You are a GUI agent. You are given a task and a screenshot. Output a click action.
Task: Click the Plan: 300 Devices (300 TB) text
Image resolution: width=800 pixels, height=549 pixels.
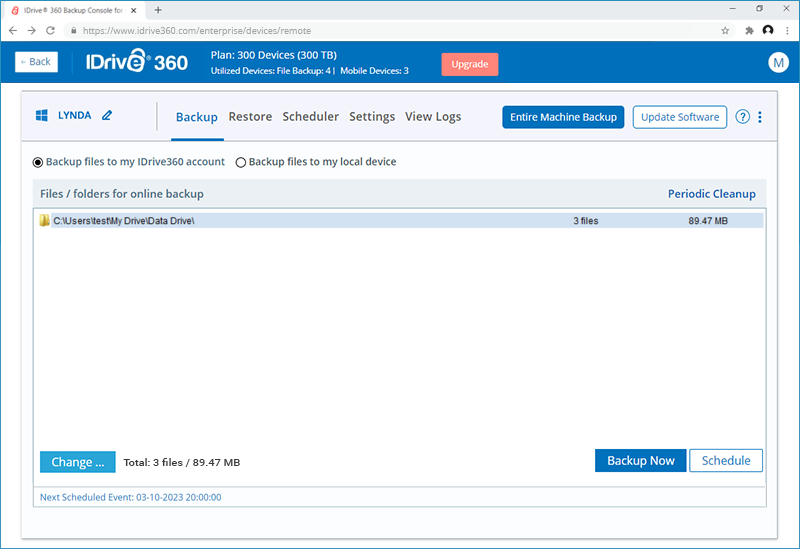(x=273, y=55)
